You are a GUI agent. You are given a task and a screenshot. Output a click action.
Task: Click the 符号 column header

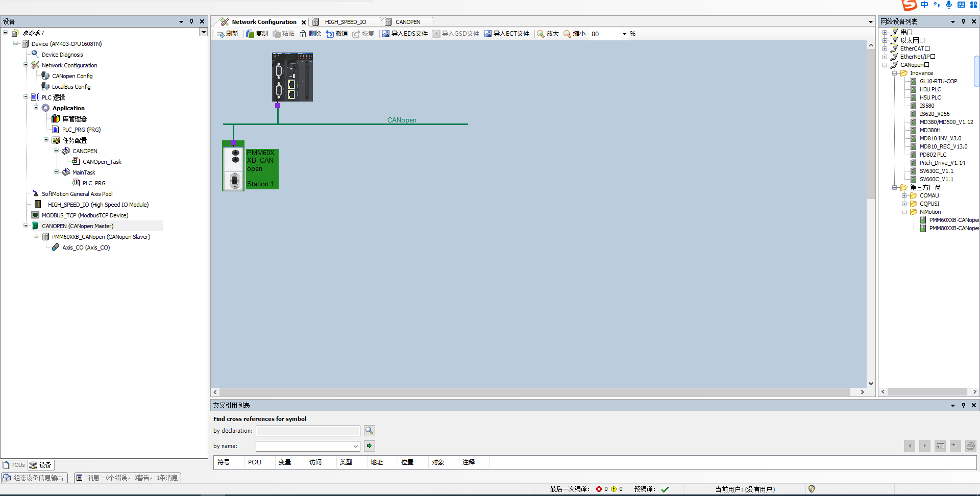tap(224, 462)
